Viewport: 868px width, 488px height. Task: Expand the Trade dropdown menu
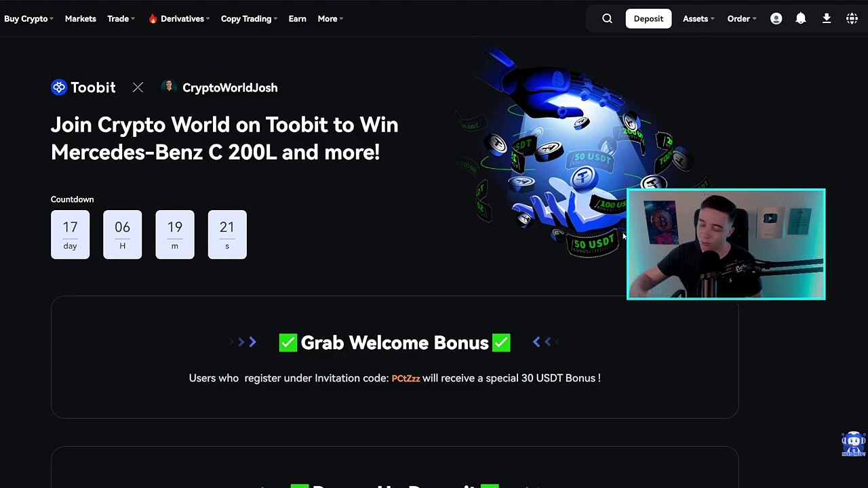121,19
